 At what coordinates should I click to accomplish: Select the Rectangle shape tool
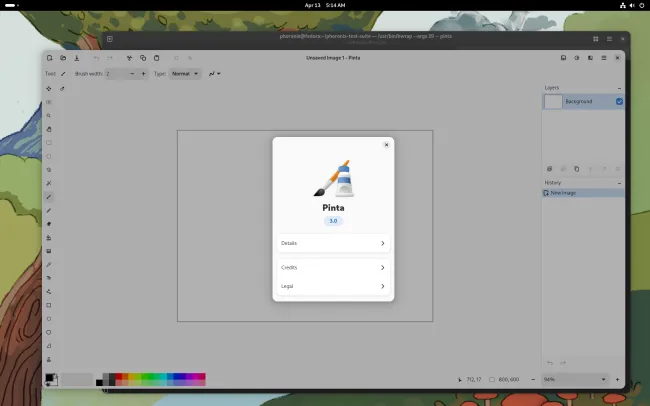49,305
